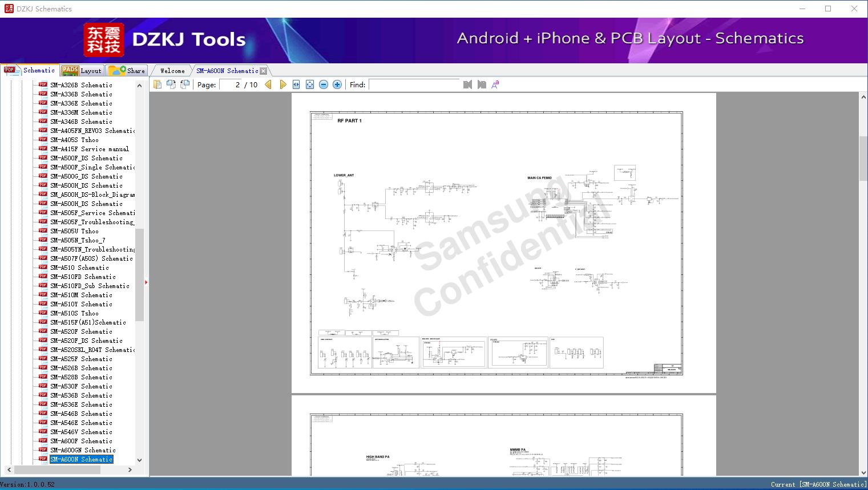Open SM-A346B Schematic in the tree
This screenshot has height=490, width=868.
(81, 122)
